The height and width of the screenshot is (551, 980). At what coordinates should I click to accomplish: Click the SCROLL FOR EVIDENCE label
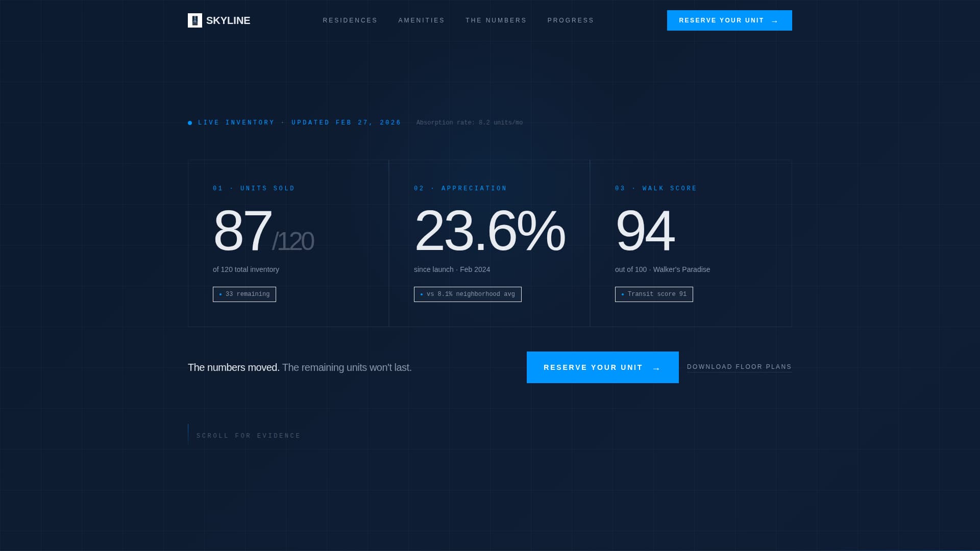pyautogui.click(x=248, y=436)
